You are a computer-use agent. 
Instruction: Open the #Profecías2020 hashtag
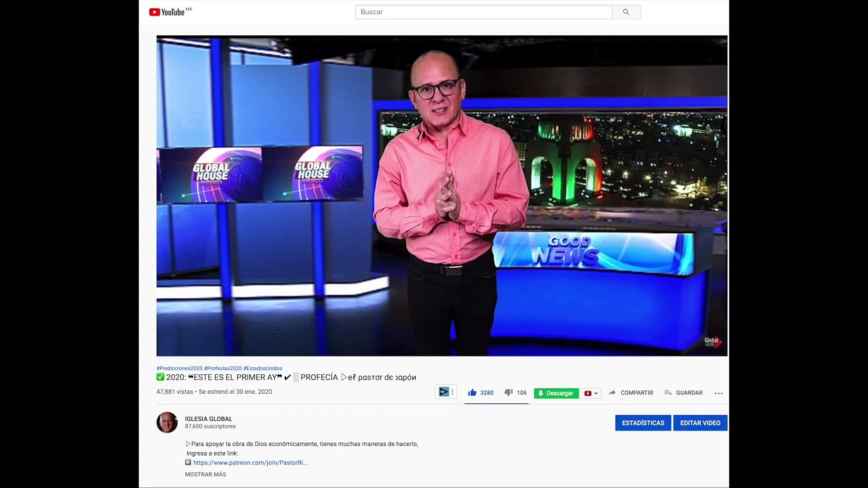[223, 369]
